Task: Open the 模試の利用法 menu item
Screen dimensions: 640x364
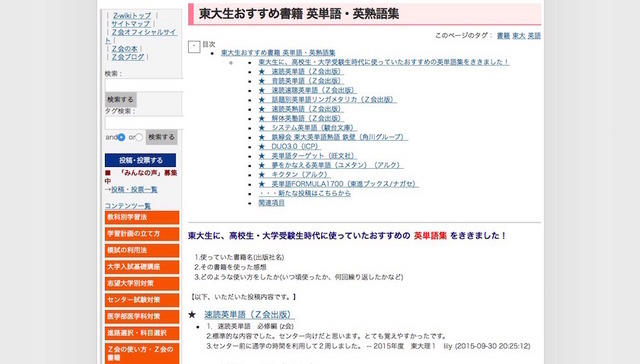Action: click(x=142, y=251)
